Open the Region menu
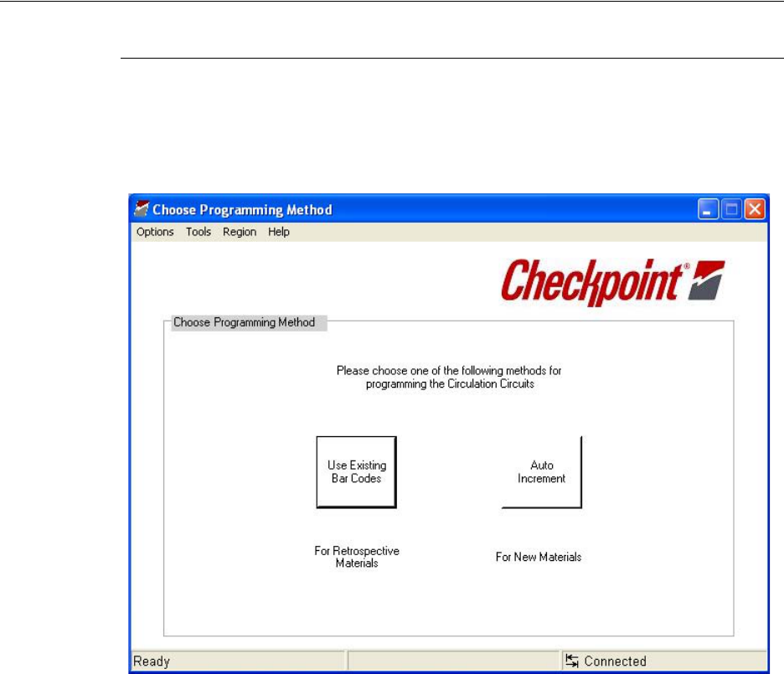Screen dimensions: 784x674 pos(240,232)
